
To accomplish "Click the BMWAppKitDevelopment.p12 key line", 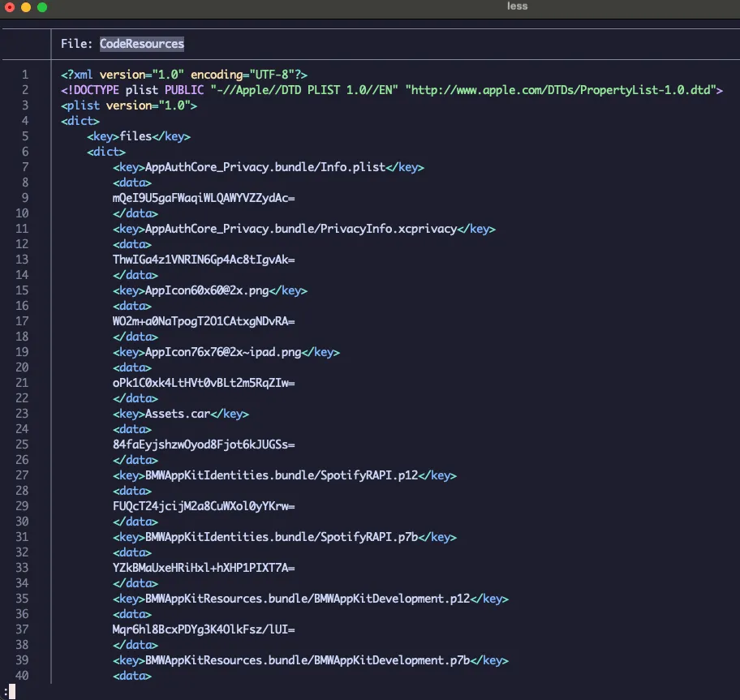I will pyautogui.click(x=311, y=599).
